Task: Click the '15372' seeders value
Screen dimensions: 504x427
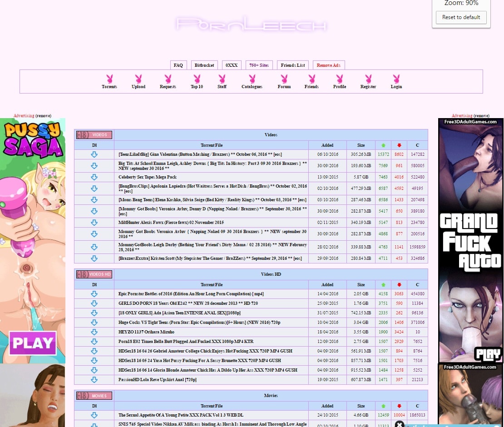Action: tap(383, 154)
